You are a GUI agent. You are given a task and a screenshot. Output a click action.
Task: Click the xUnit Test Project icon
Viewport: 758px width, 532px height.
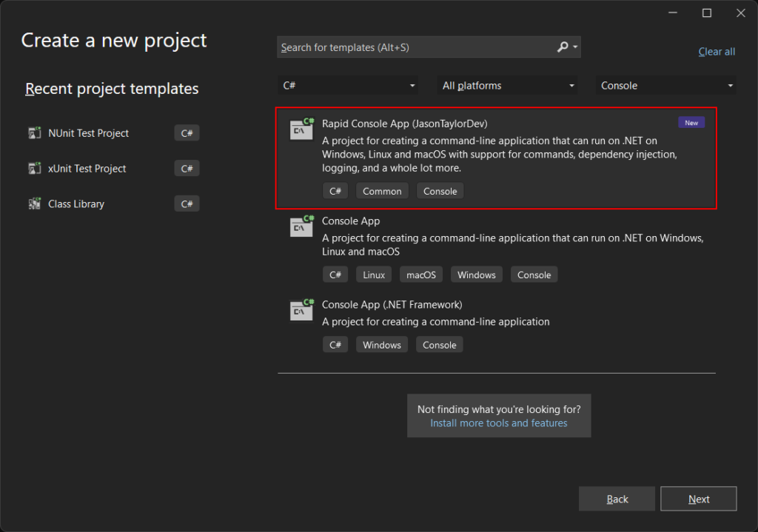point(35,169)
